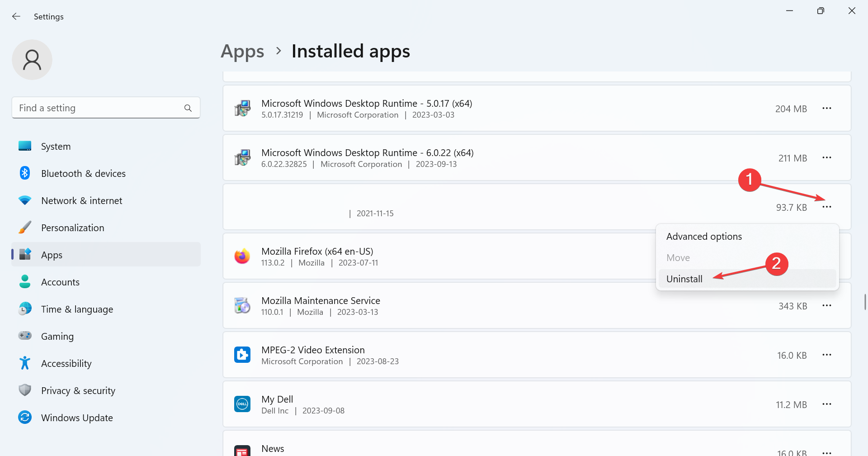Click the Gaming controller icon
This screenshot has height=456, width=868.
(25, 336)
